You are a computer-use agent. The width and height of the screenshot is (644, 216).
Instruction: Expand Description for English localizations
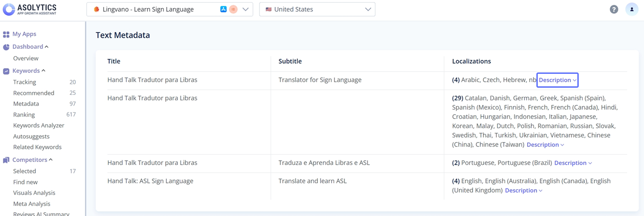click(x=523, y=190)
